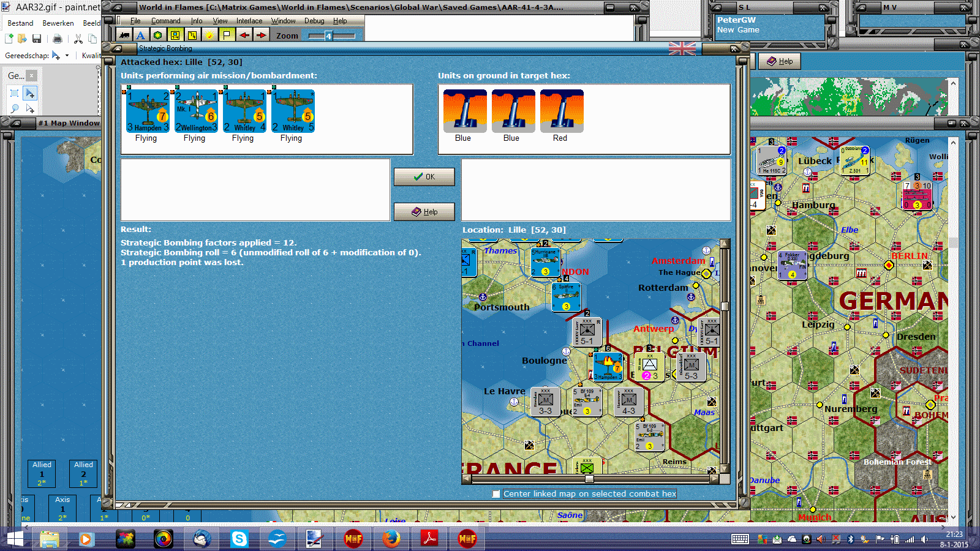Screen dimensions: 980x551
Task: Click the blue letter A toolbar icon
Action: tap(141, 36)
